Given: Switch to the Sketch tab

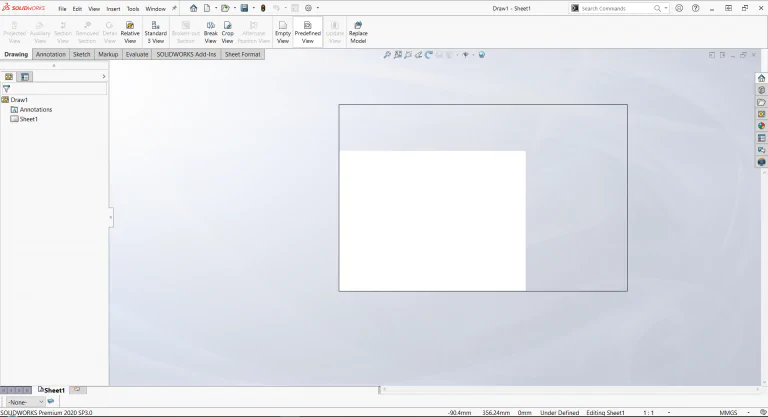Looking at the screenshot, I should (x=81, y=54).
